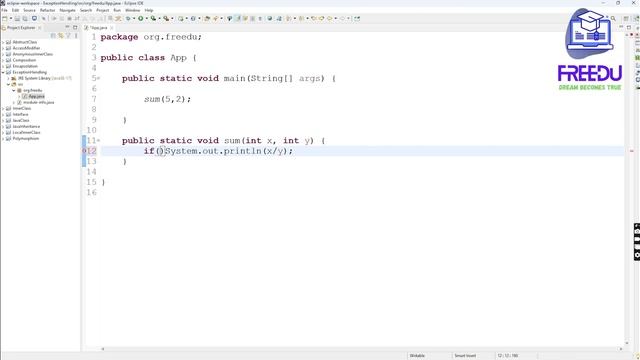640x360 pixels.
Task: Close the App.java editor tab
Action: [111, 28]
